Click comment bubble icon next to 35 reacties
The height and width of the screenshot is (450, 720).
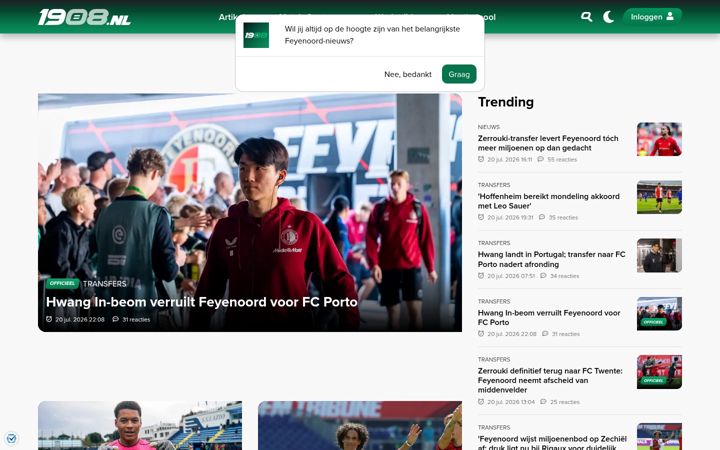click(542, 217)
